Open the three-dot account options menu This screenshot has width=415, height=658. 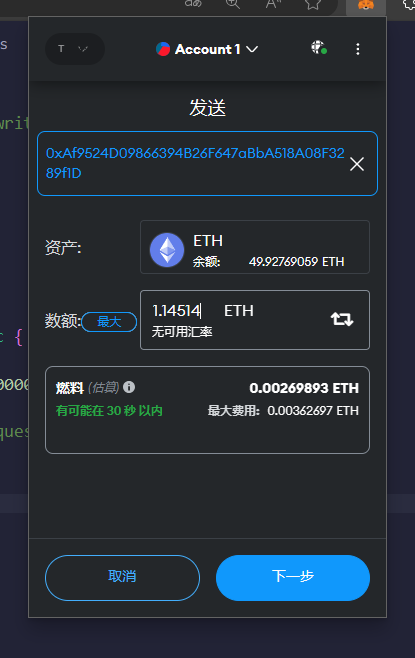pyautogui.click(x=358, y=49)
